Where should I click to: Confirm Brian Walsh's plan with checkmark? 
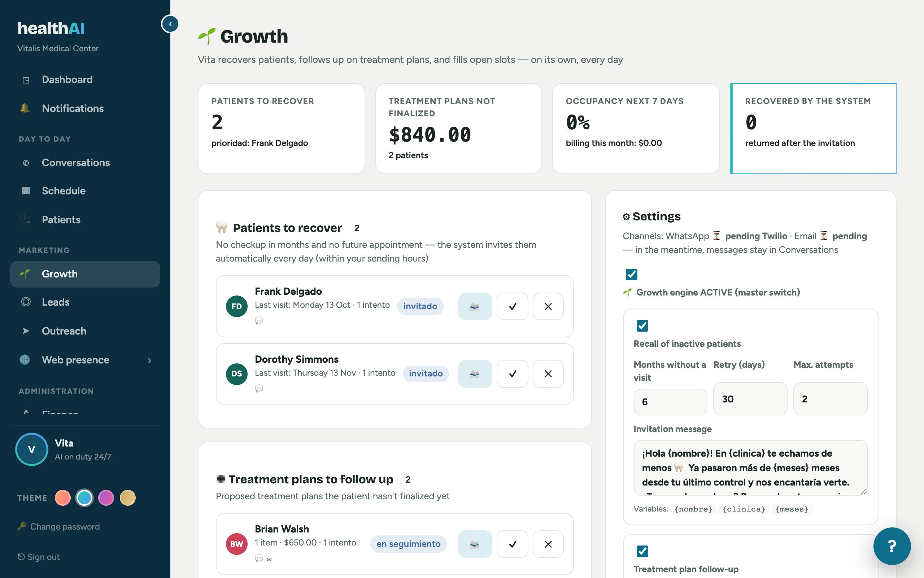pyautogui.click(x=513, y=544)
